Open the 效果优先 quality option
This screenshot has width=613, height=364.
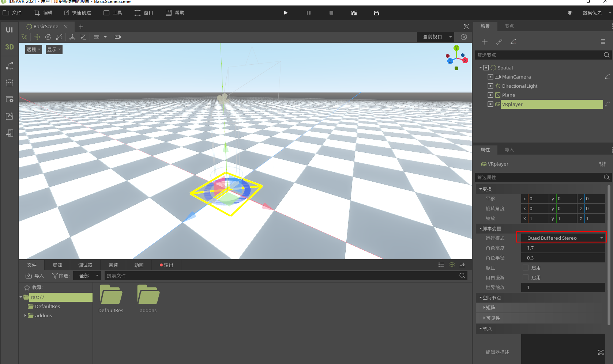(592, 13)
